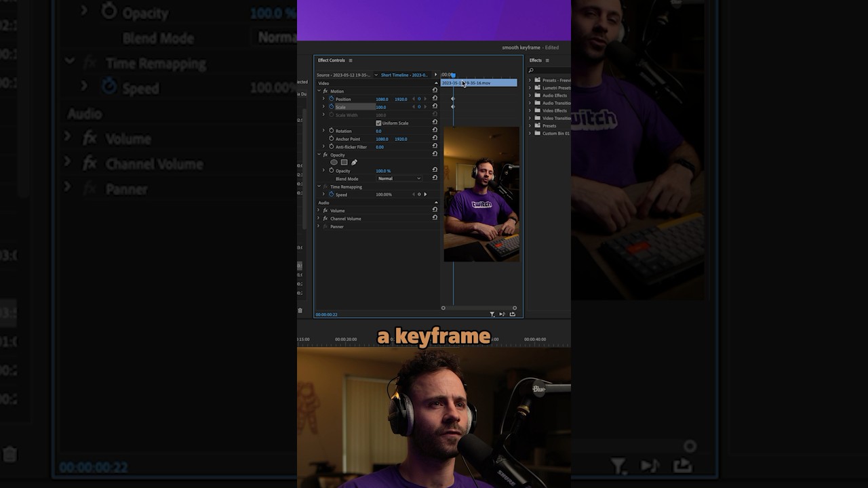The width and height of the screenshot is (868, 488).
Task: Go to previous Scale keyframe
Action: (413, 106)
